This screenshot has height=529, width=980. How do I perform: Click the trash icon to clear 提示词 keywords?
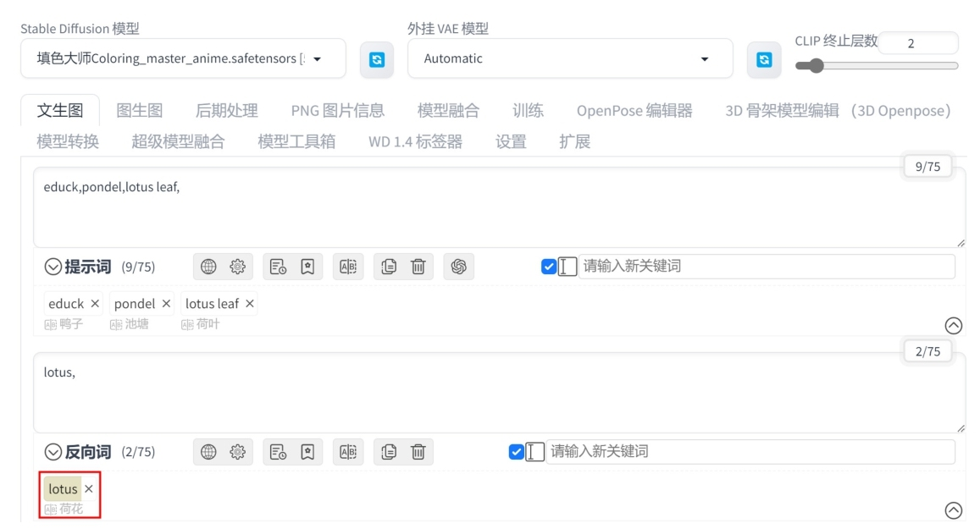[x=418, y=267]
